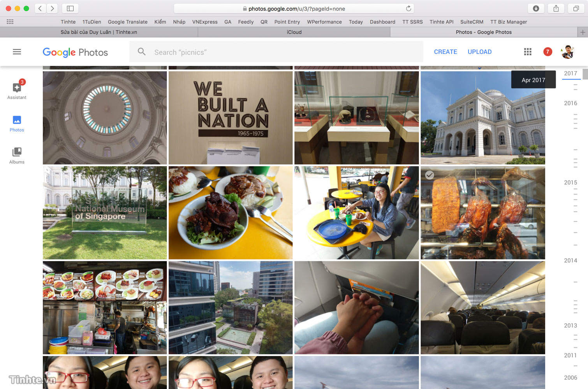Jump to 2013 on the timeline

point(570,326)
